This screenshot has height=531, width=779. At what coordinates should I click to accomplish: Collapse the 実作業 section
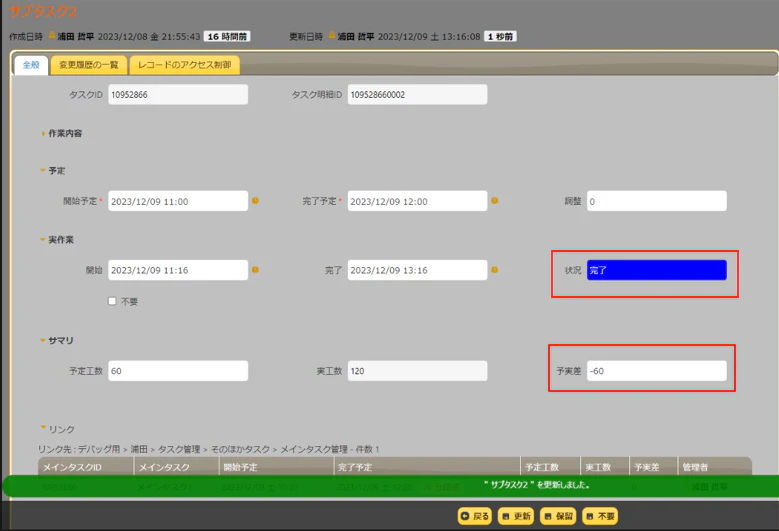(57, 239)
